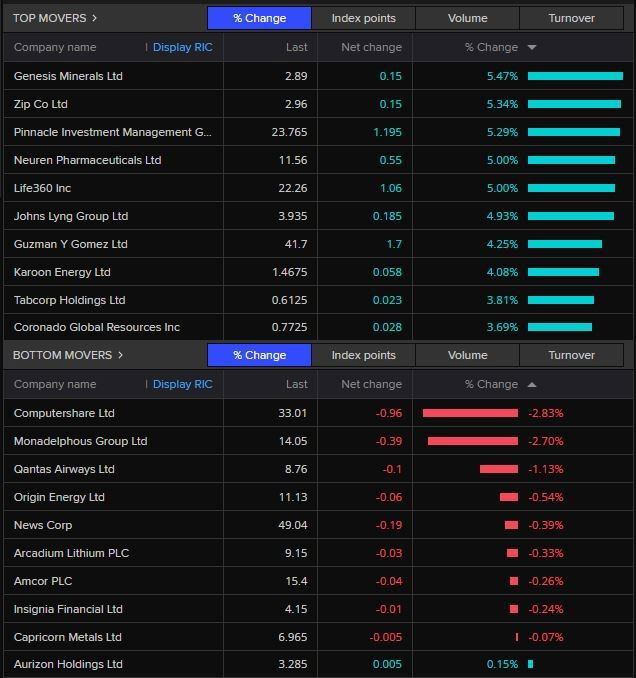Toggle Display RIC in top movers
This screenshot has width=636, height=678.
coord(182,47)
